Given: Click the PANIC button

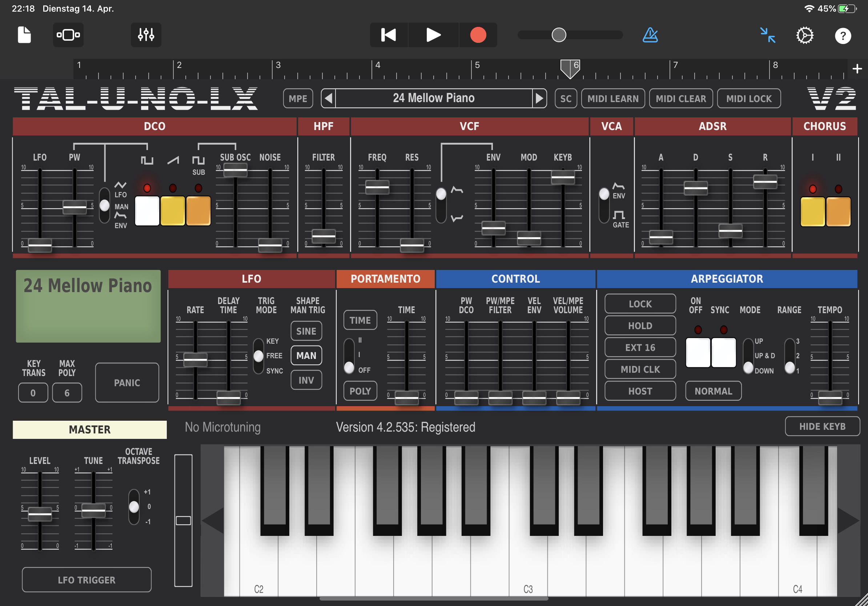Looking at the screenshot, I should pyautogui.click(x=127, y=383).
